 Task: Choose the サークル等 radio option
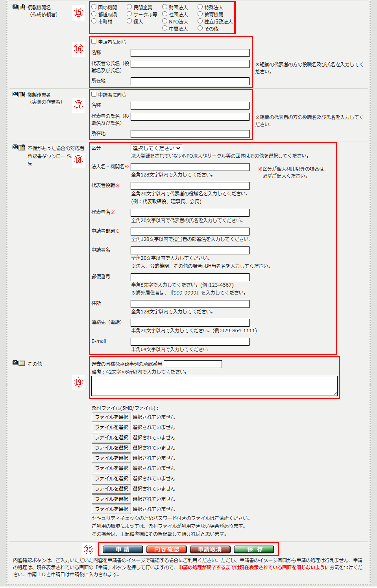click(x=129, y=14)
